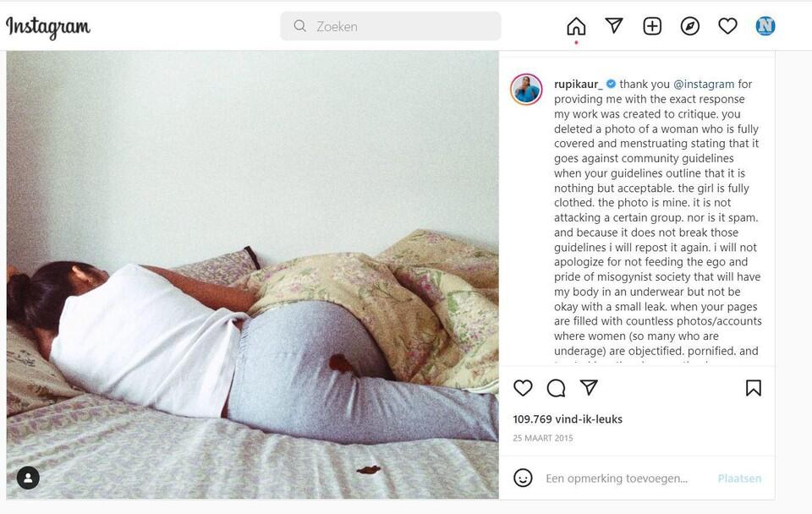Focus the Zoeken search field
The width and height of the screenshot is (812, 514).
click(x=391, y=26)
